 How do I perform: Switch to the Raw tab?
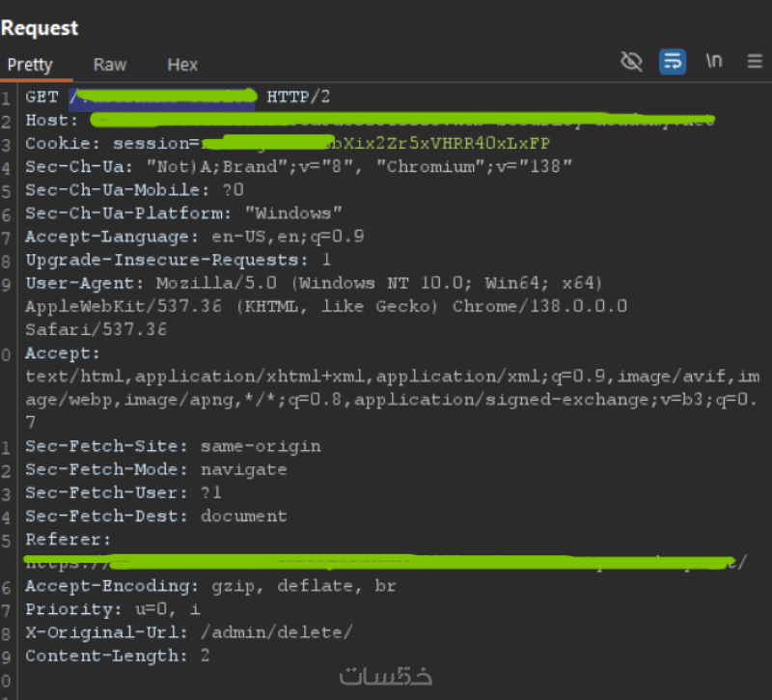(x=110, y=65)
